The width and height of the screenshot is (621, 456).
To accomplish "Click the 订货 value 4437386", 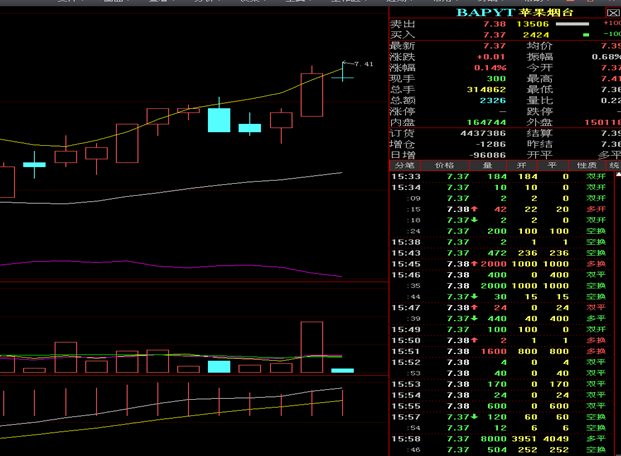I will [x=483, y=134].
